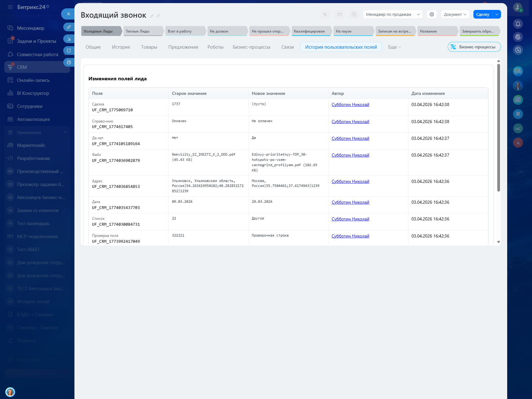Open Субботин Николай link in the Сделка row

click(x=350, y=105)
